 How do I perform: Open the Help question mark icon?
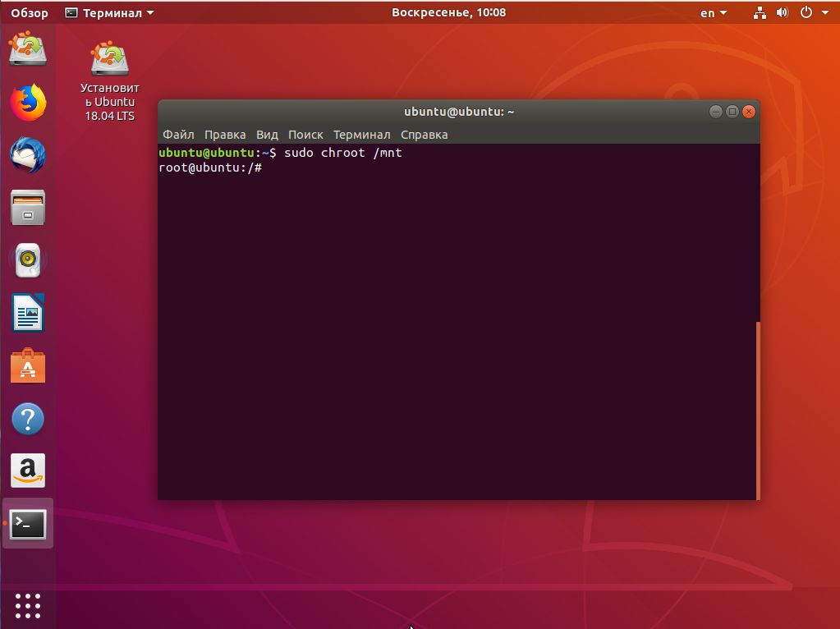[x=28, y=419]
